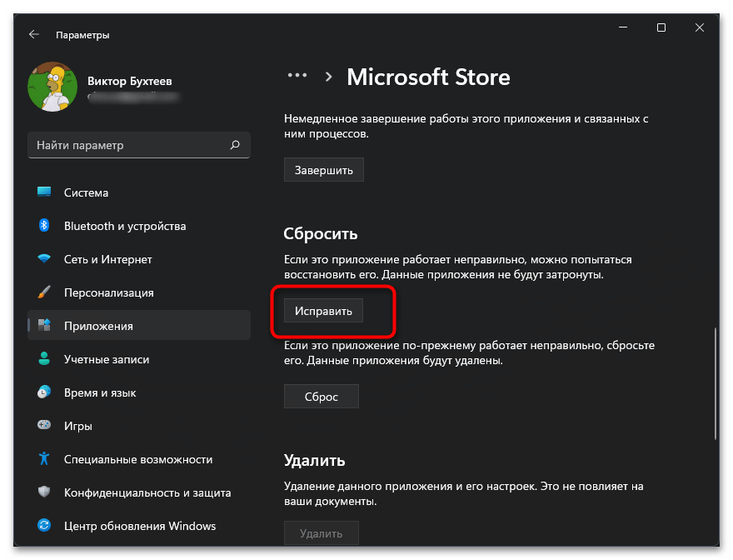Click the Personalization paintbrush icon
Screen dimensions: 733x560
(45, 292)
